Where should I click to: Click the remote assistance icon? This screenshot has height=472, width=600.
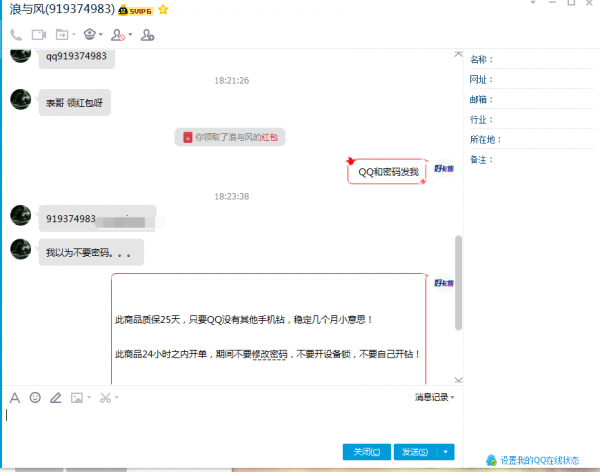90,34
